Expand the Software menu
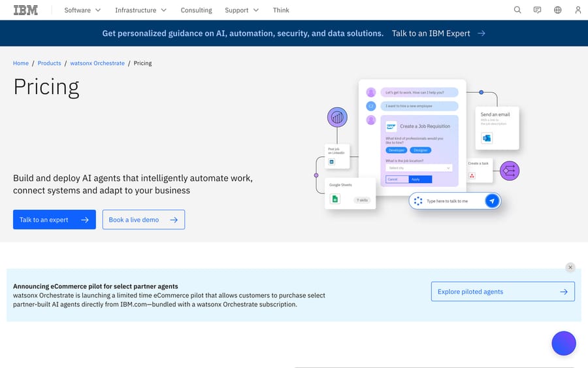The width and height of the screenshot is (588, 368). pos(82,10)
